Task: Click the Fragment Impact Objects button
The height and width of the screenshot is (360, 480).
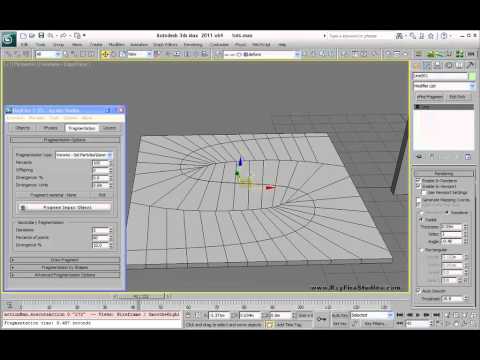Action: click(x=64, y=208)
